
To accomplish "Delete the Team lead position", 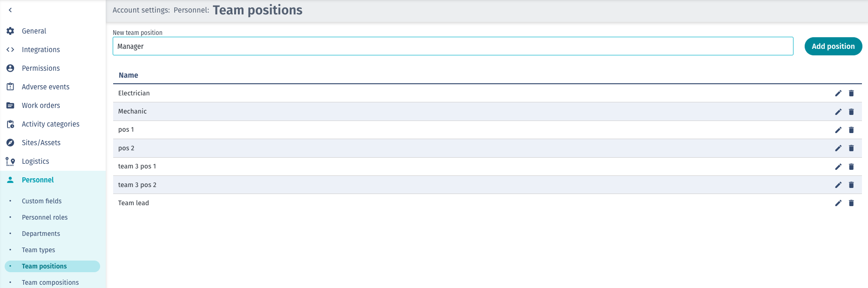I will [851, 203].
